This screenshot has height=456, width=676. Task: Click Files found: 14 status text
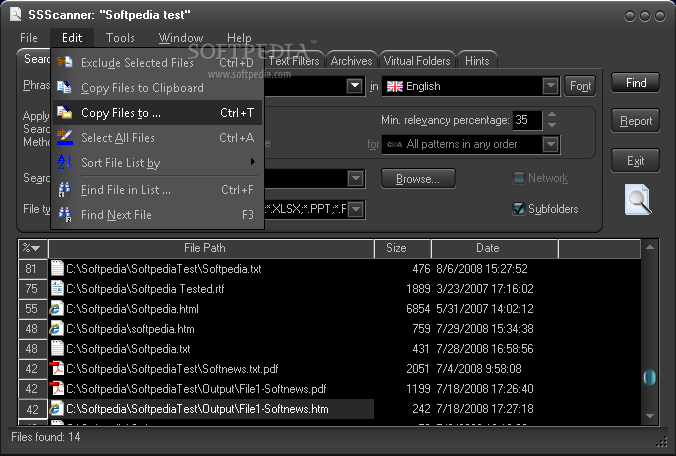(46, 437)
